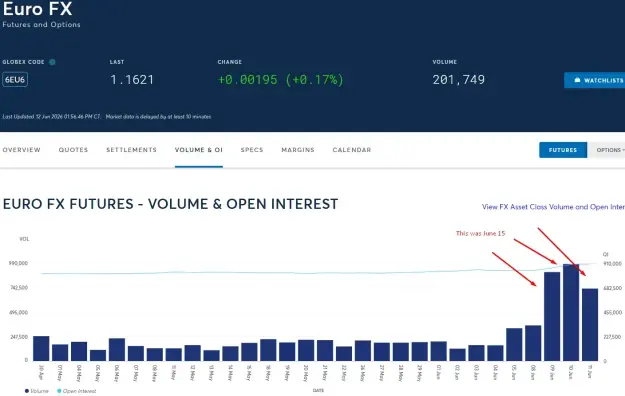Toggle the Open Interest legend entry
This screenshot has width=625, height=396.
77,391
